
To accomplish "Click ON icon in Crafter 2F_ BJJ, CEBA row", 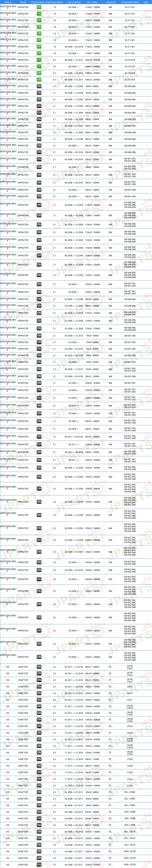I will 39,805.
